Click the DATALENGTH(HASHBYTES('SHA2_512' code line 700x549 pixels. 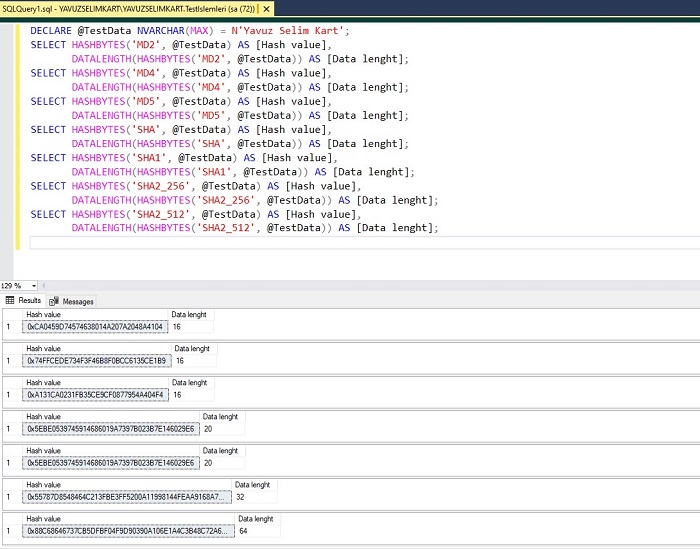pyautogui.click(x=255, y=228)
